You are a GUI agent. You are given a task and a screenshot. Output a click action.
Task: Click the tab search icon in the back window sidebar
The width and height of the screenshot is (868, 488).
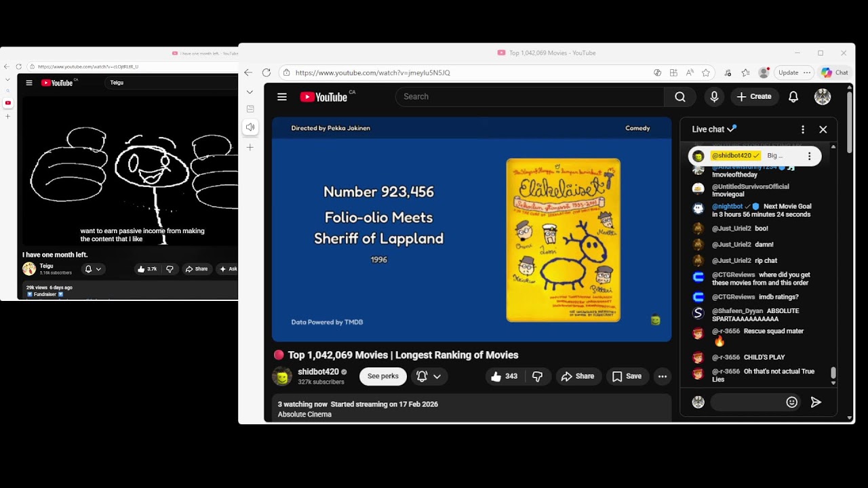[x=8, y=91]
